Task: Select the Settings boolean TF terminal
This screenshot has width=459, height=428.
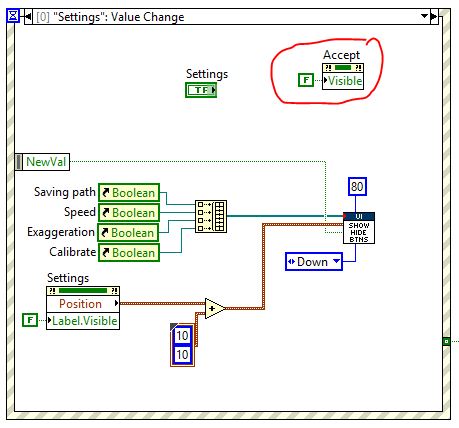Action: [201, 90]
